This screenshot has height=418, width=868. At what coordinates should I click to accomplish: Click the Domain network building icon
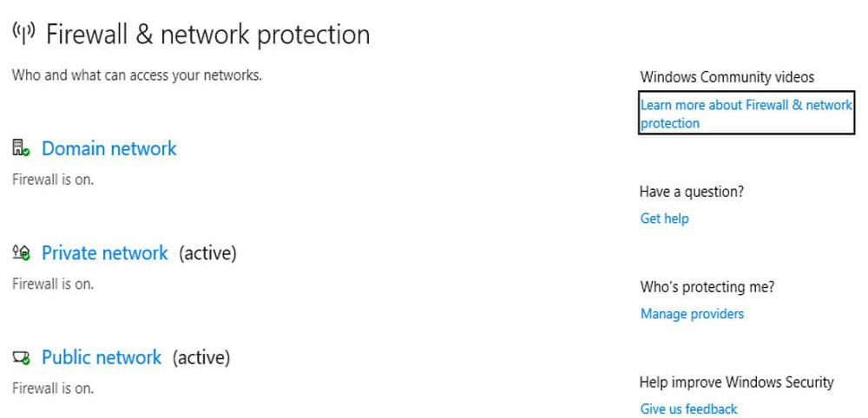coord(21,147)
